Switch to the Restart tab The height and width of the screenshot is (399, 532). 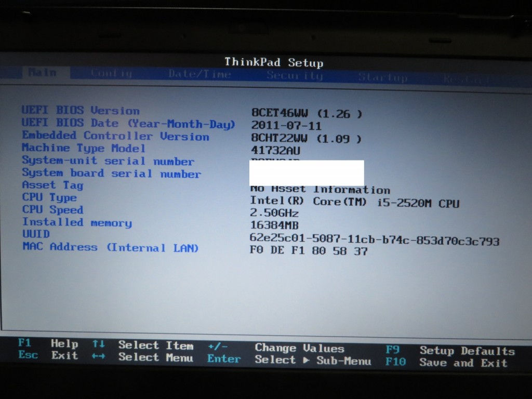point(466,79)
